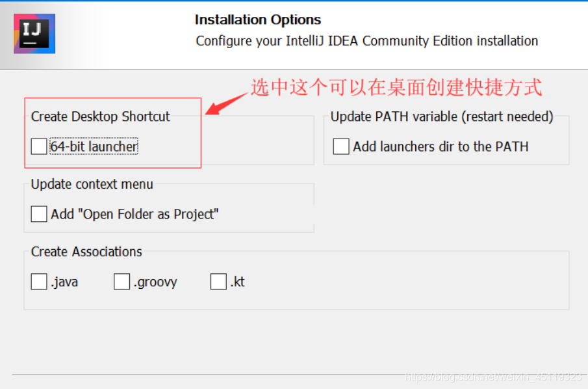This screenshot has width=588, height=389.
Task: Click the red Chinese annotation text
Action: point(396,87)
